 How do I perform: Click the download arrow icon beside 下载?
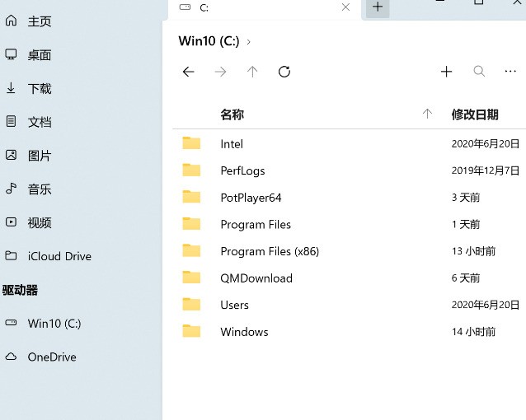point(11,88)
